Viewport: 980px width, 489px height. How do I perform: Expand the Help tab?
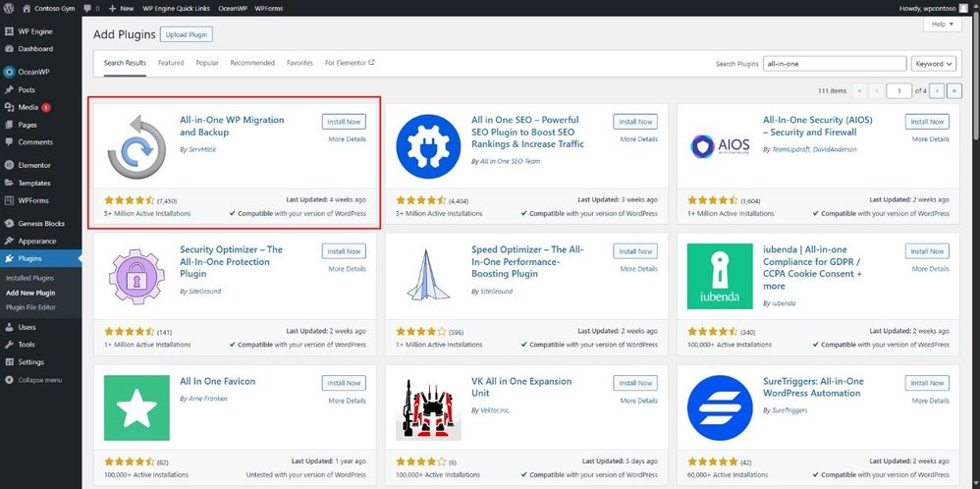point(942,25)
